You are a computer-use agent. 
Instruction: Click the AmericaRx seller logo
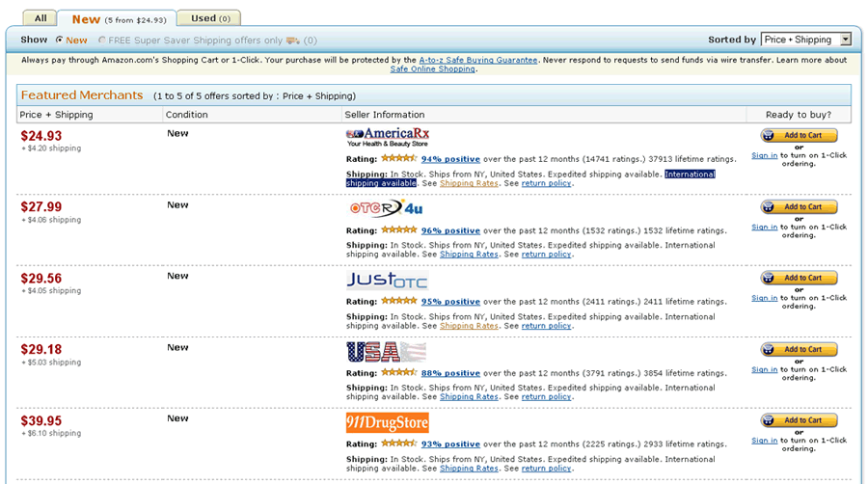(388, 136)
